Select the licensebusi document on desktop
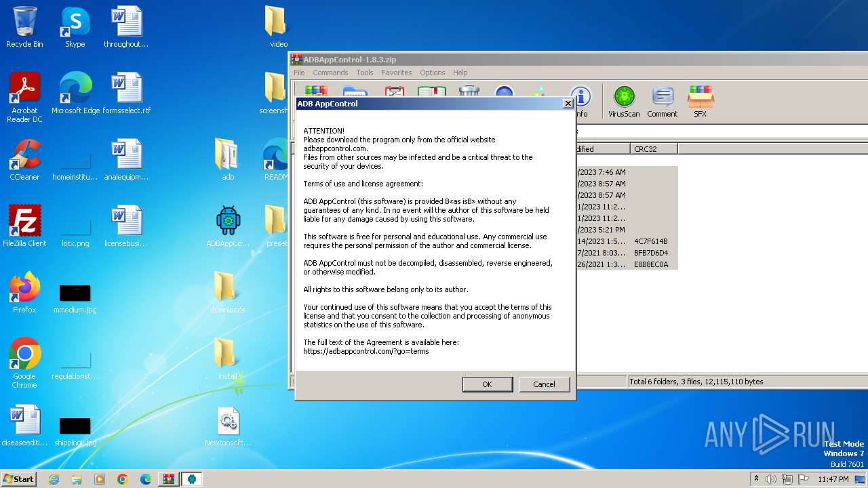This screenshot has height=488, width=868. 126,226
